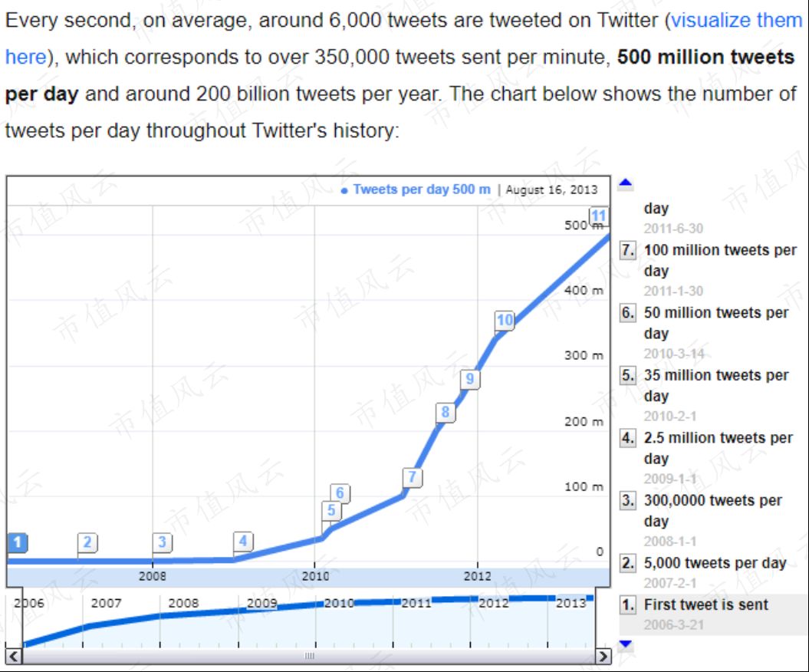Select chart marker flag number 10
809x672 pixels.
pyautogui.click(x=505, y=321)
